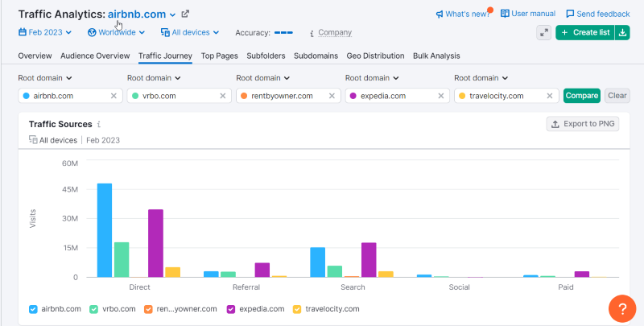This screenshot has height=326, width=644.
Task: Remove travelocity.com from the comparison
Action: click(550, 96)
